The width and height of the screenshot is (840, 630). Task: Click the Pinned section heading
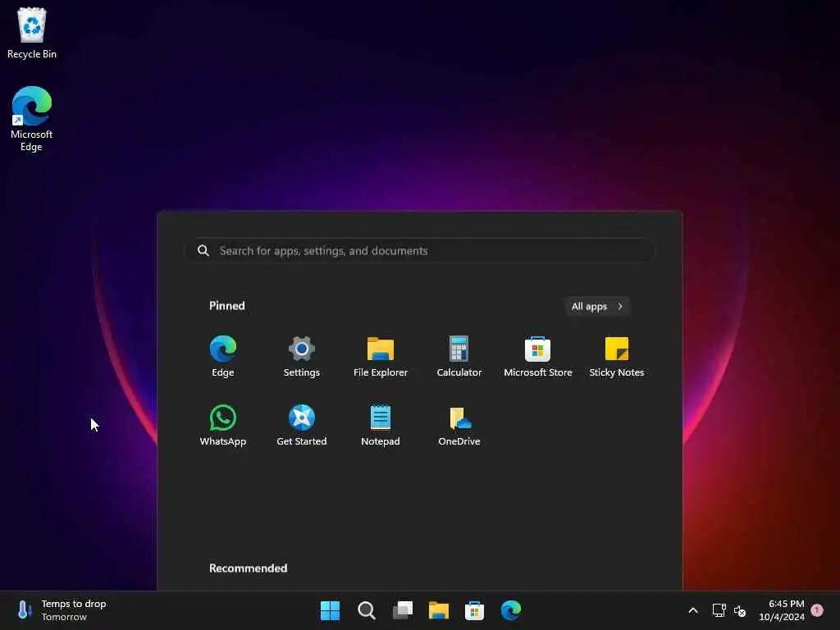point(227,306)
